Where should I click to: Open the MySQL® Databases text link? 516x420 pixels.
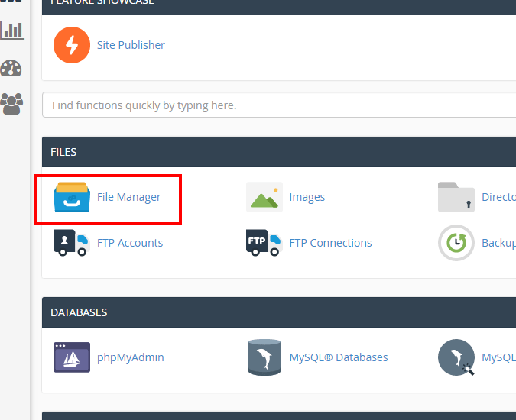[338, 357]
